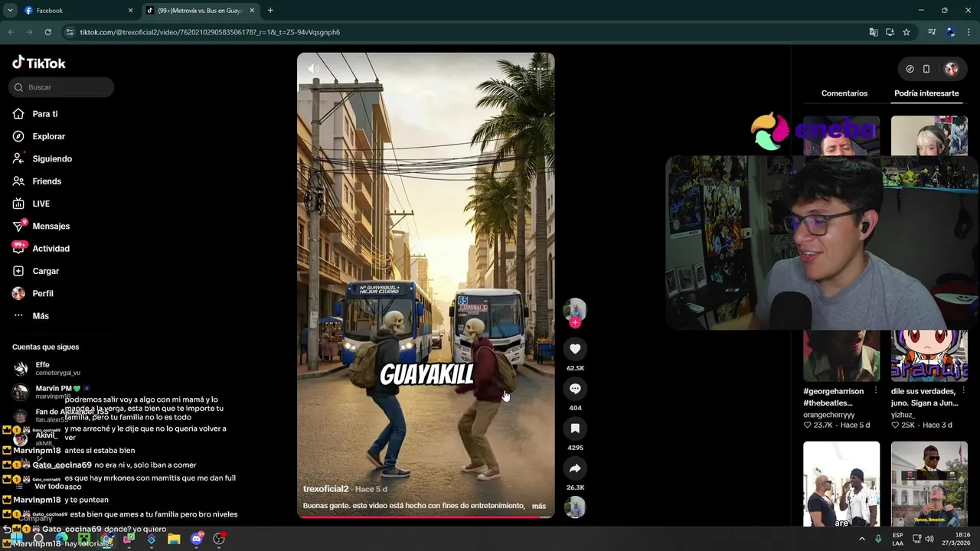
Task: Switch to Podría interesarte tab
Action: [x=926, y=93]
